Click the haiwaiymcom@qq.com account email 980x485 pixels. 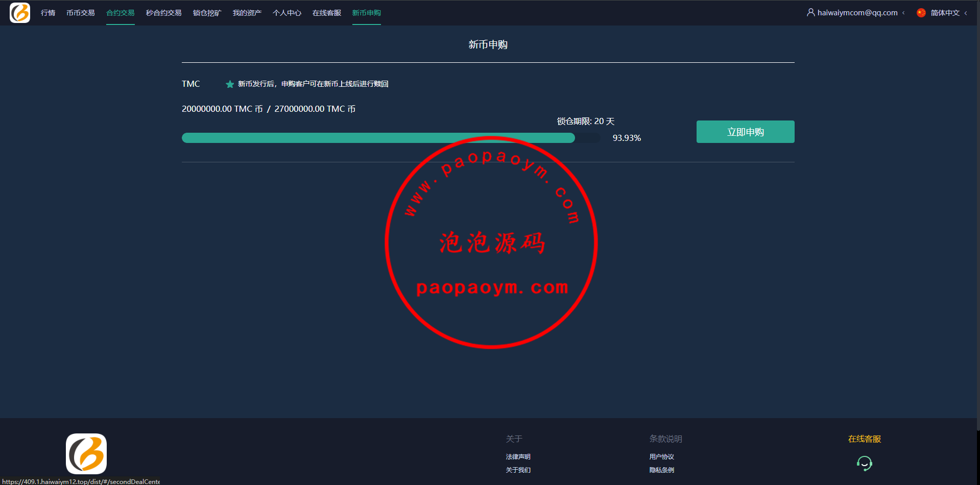857,13
